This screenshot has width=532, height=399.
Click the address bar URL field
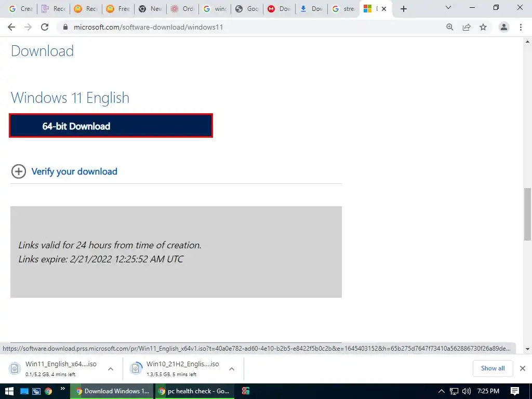point(251,27)
